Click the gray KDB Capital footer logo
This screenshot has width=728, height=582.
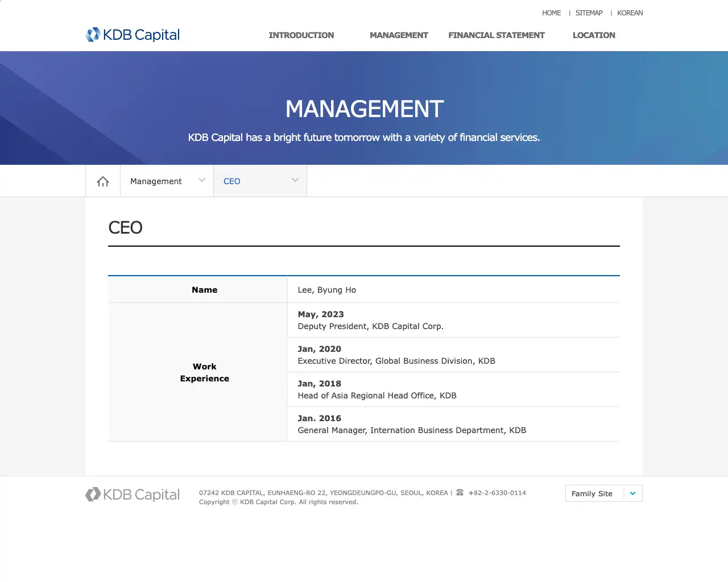coord(133,494)
